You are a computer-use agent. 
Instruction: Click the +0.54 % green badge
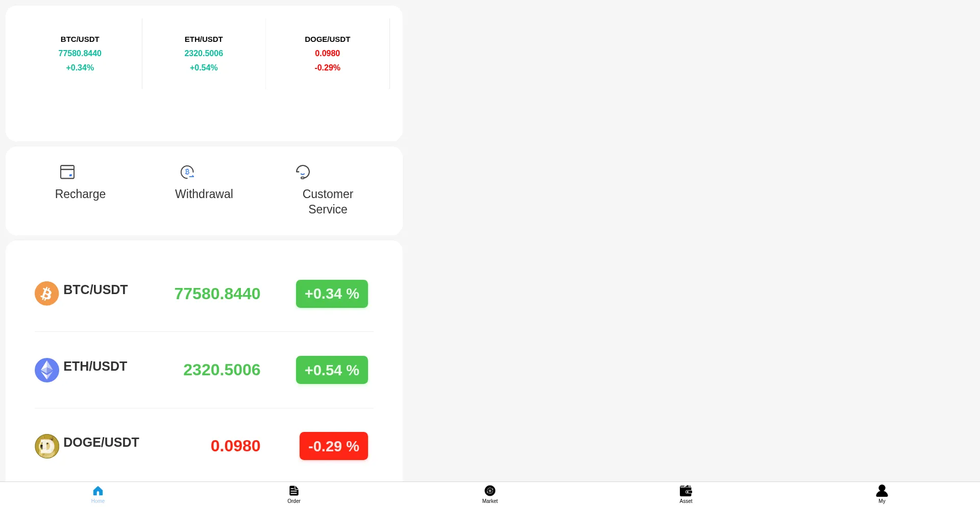point(332,370)
